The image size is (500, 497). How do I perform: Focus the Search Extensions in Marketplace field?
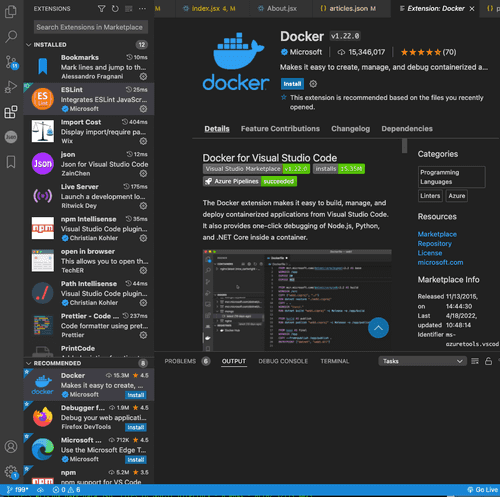91,27
